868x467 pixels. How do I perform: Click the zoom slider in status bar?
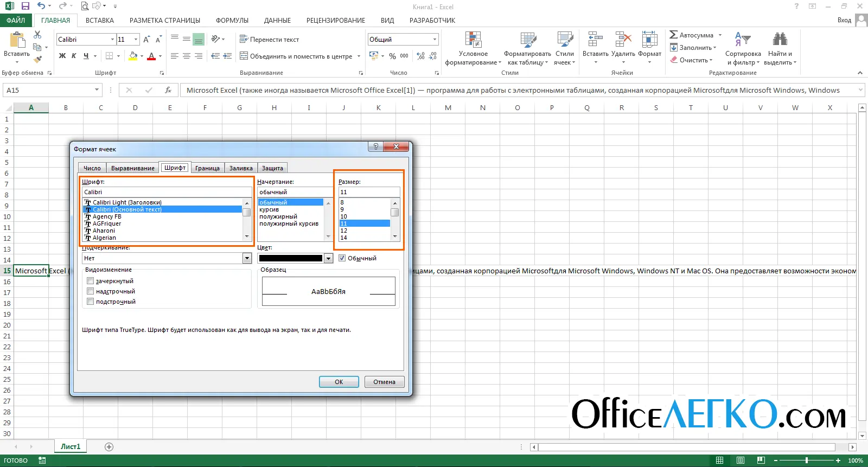(807, 460)
